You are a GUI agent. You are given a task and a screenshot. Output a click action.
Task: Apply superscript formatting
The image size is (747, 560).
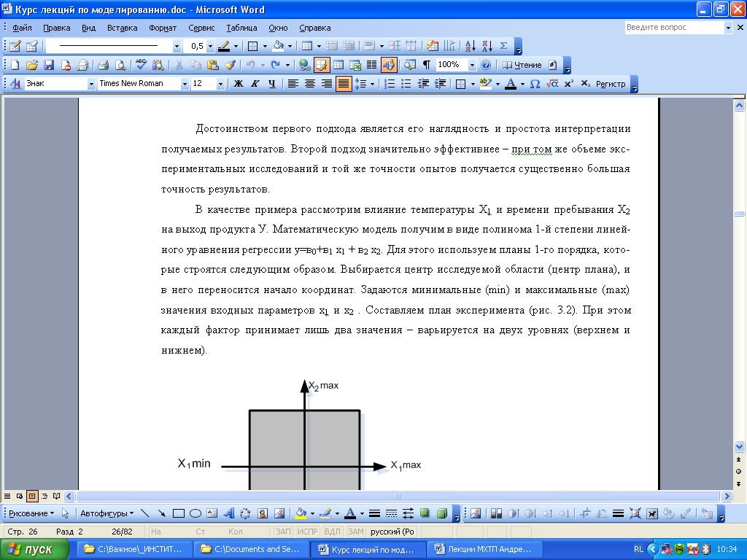[x=568, y=84]
